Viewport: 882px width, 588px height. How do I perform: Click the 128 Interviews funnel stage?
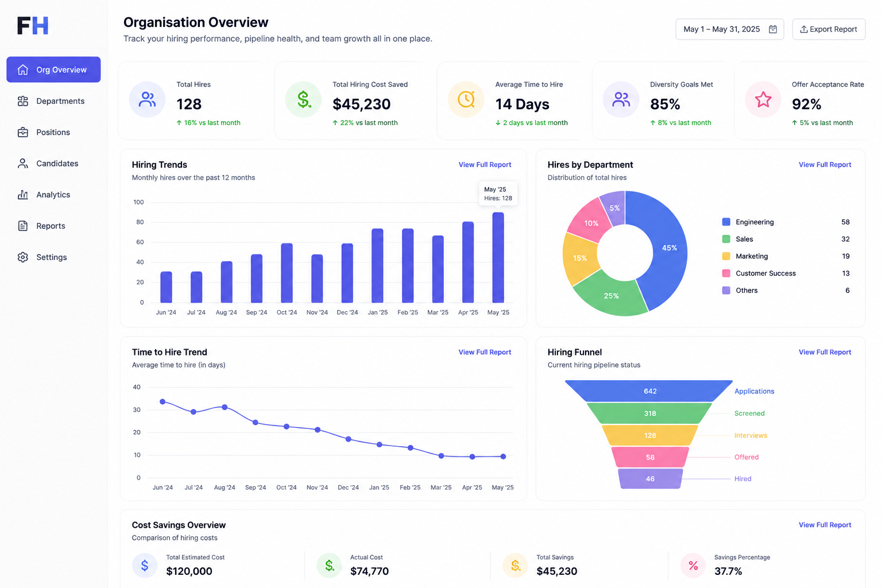(x=649, y=435)
